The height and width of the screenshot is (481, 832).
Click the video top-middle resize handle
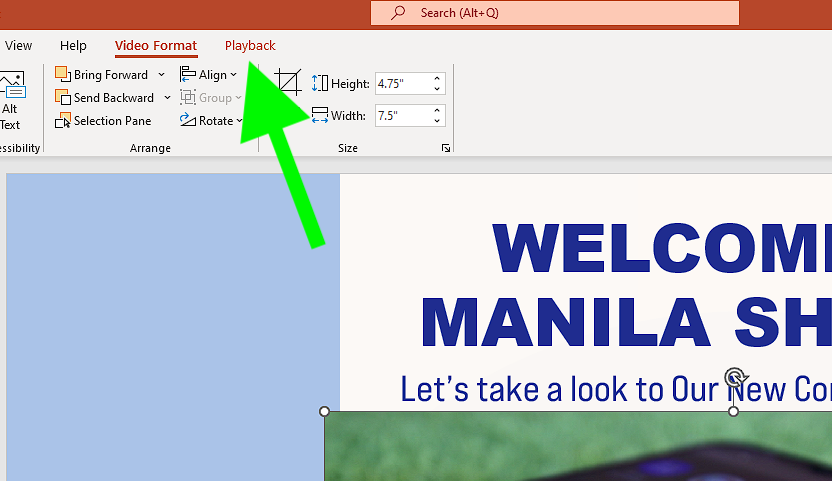733,411
